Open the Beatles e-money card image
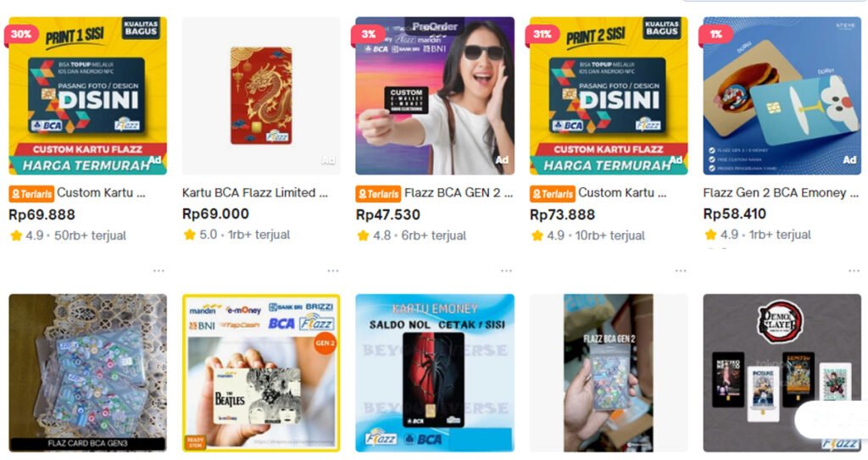The image size is (868, 460). 261,373
